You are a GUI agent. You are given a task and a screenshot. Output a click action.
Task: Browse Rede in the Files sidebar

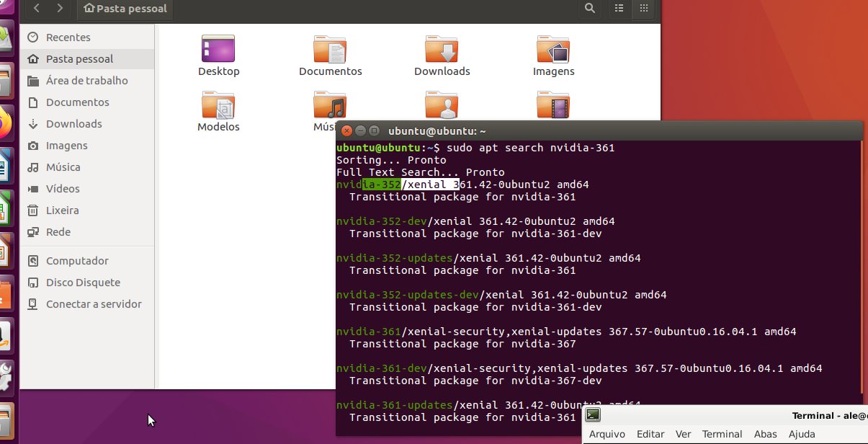[87, 232]
